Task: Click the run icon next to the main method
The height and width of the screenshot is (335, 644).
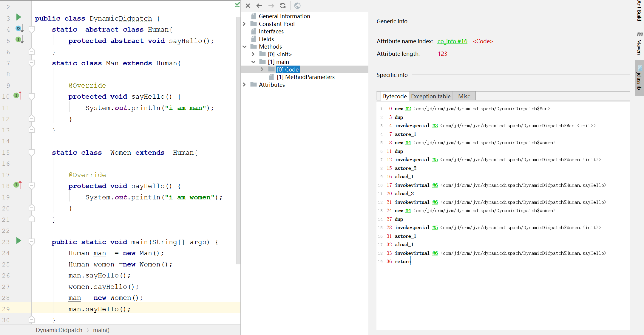Action: pos(18,241)
